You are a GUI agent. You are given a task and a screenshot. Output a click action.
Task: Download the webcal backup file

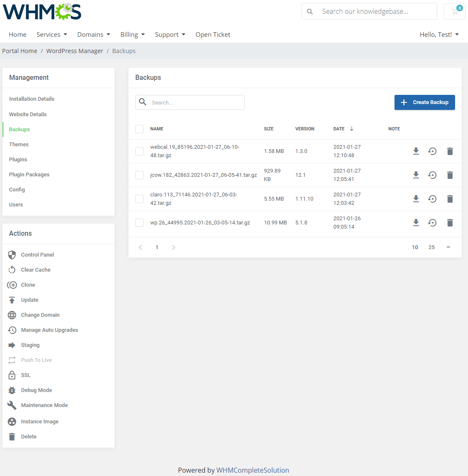click(416, 151)
